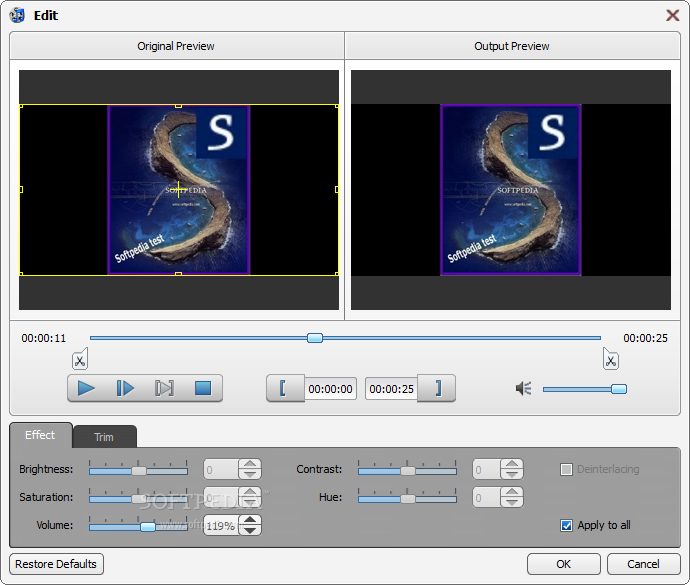The width and height of the screenshot is (690, 585).
Task: Click the Output Preview video image
Action: coord(510,190)
